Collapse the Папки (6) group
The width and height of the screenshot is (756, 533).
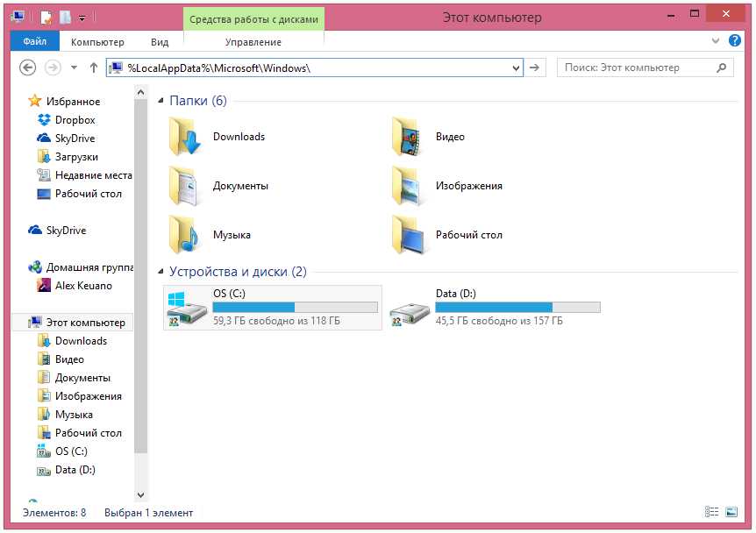pyautogui.click(x=161, y=101)
